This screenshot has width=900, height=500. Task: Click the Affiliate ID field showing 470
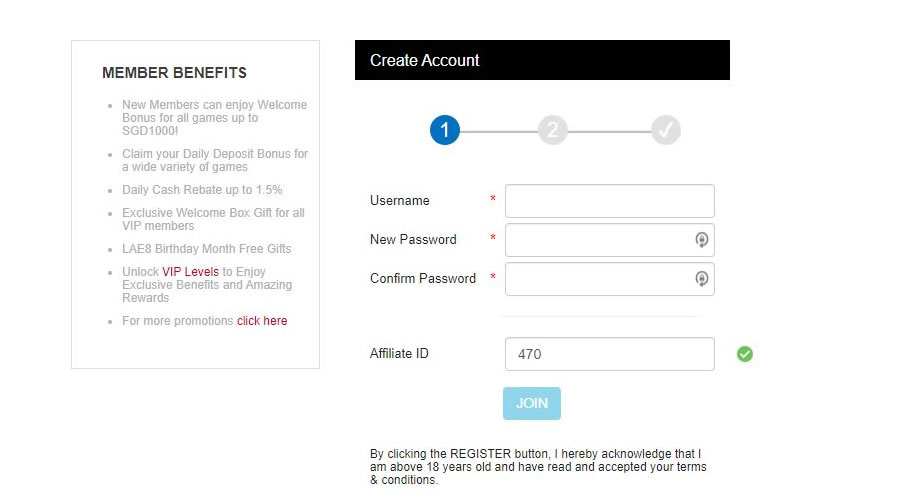(609, 354)
